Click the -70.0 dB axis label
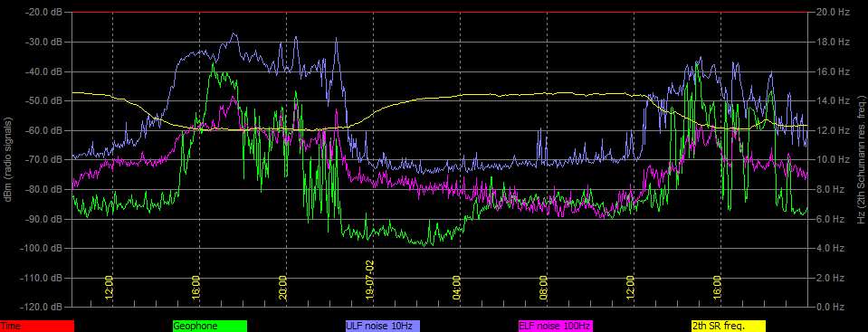The image size is (868, 332). [44, 160]
